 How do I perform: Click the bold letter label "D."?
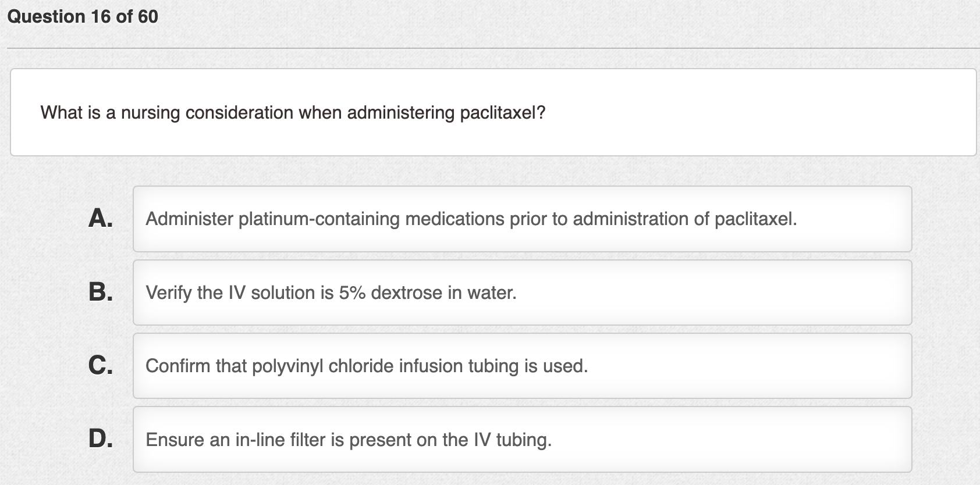pos(101,438)
